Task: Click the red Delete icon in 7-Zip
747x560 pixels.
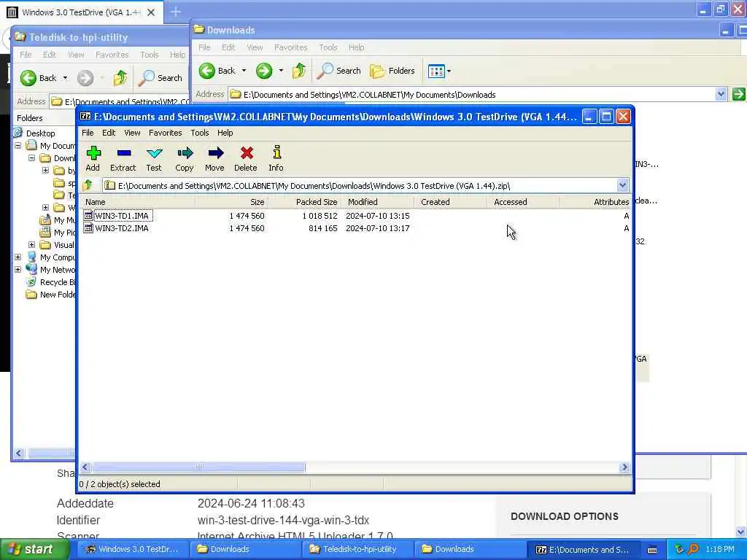Action: 246,158
